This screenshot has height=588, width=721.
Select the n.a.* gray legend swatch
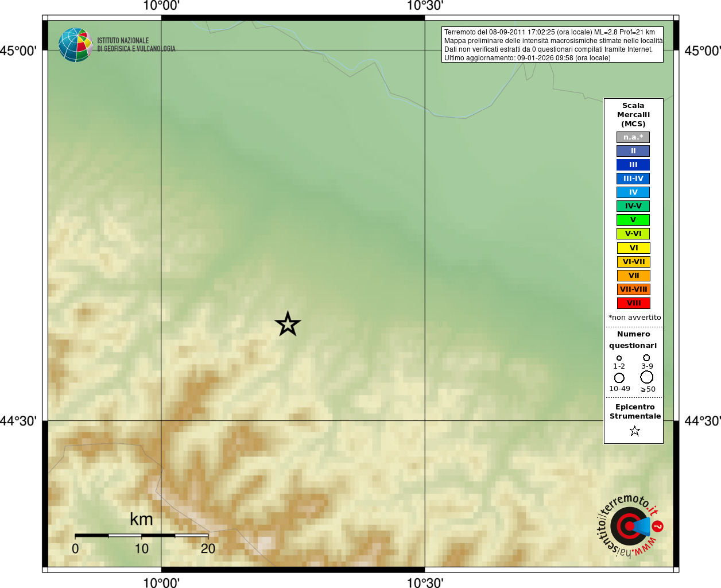(x=633, y=137)
